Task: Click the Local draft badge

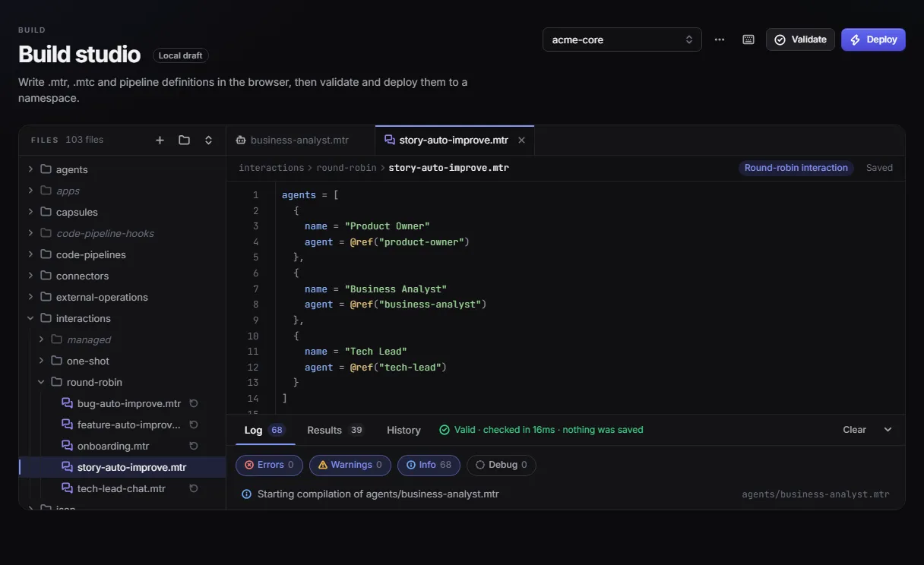Action: [x=180, y=55]
